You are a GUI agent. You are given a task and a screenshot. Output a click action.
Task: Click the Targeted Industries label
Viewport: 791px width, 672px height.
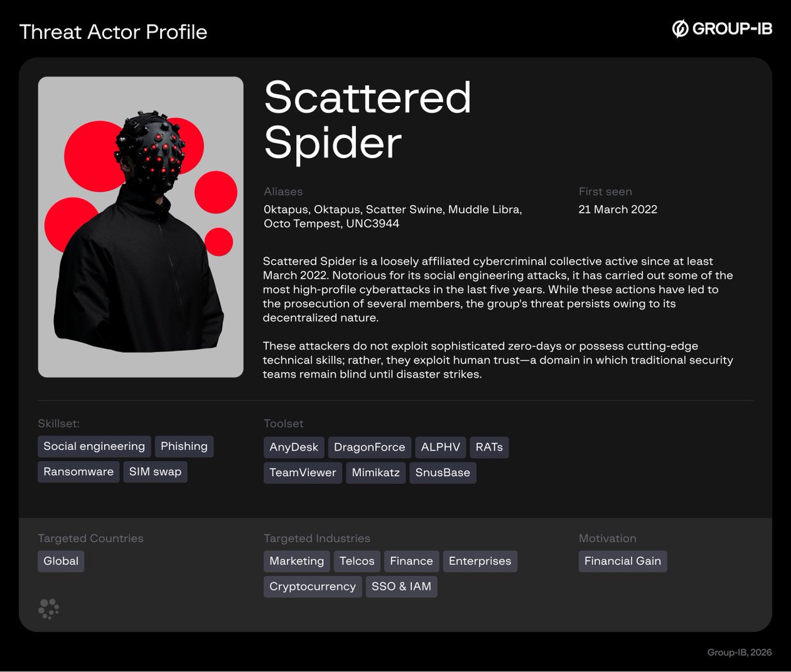(317, 538)
